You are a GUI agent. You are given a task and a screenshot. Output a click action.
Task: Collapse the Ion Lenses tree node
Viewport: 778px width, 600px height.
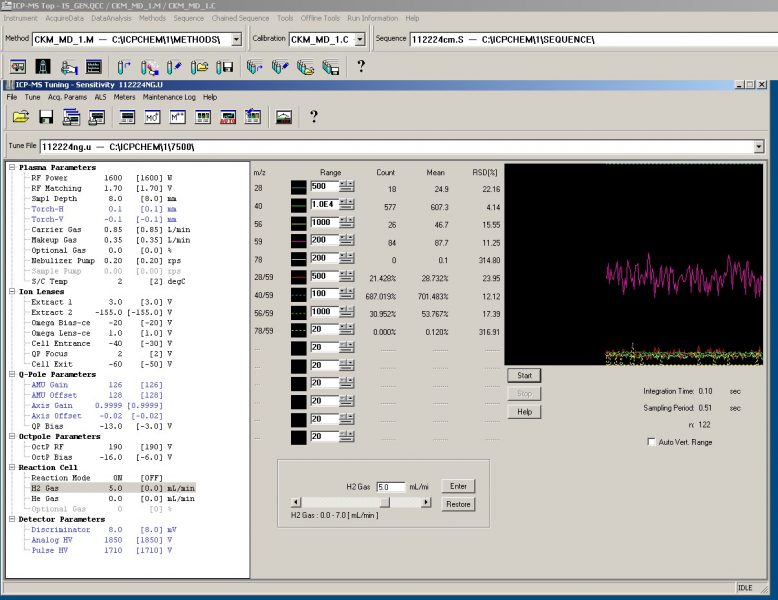(x=12, y=291)
